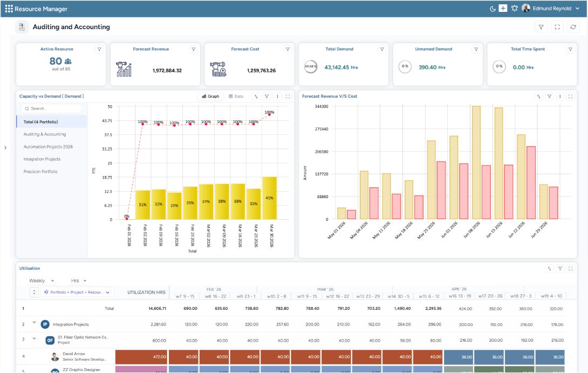Enter fullscreen for the dashboard

click(x=557, y=27)
